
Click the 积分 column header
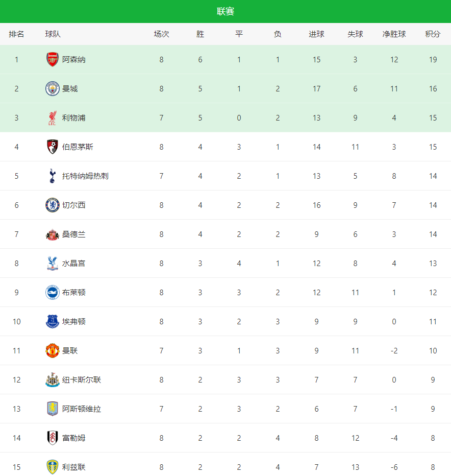coord(433,34)
